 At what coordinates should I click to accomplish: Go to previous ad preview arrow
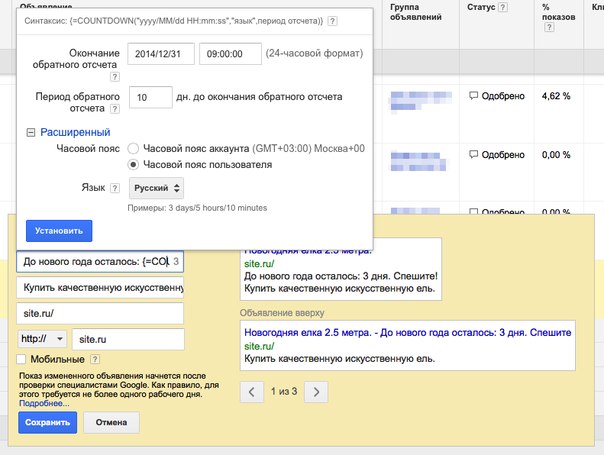pyautogui.click(x=252, y=392)
